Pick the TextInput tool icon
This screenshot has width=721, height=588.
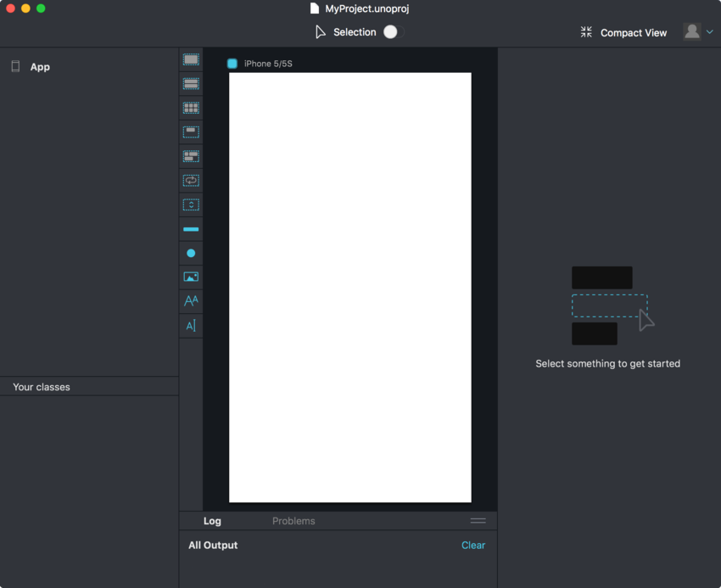pos(191,325)
